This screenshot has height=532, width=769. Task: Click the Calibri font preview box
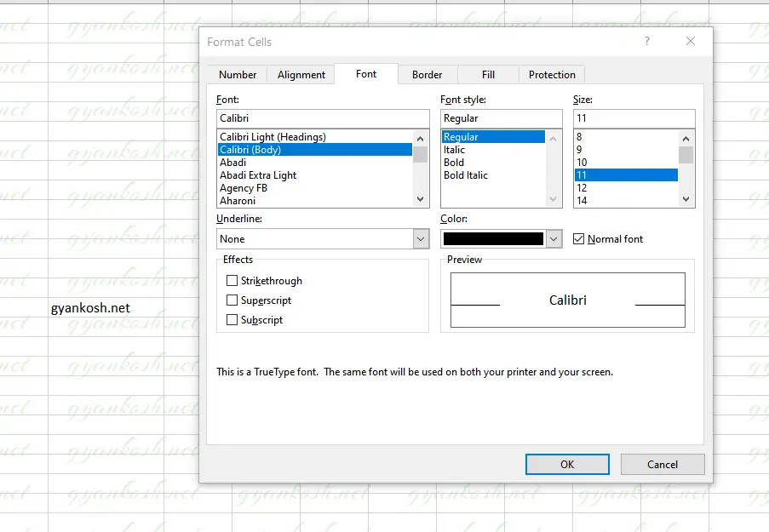(x=568, y=300)
